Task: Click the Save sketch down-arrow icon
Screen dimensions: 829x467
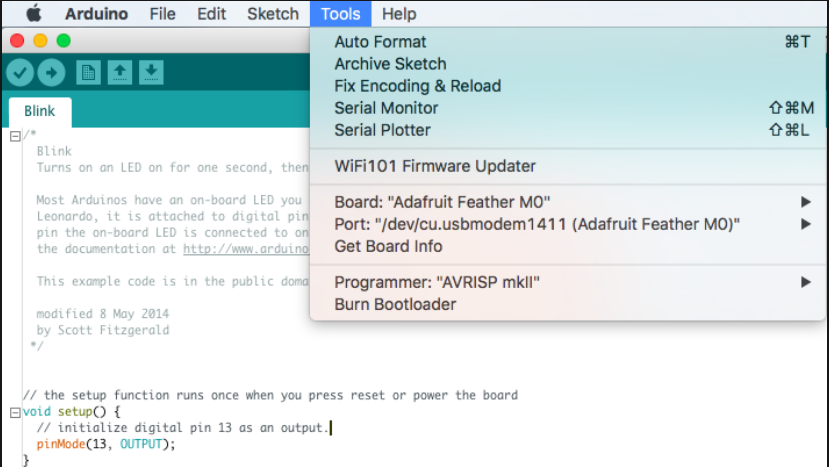Action: tap(150, 72)
